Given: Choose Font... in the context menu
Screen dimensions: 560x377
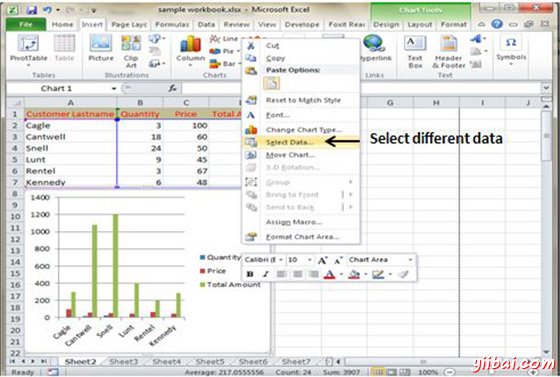Looking at the screenshot, I should [x=301, y=115].
